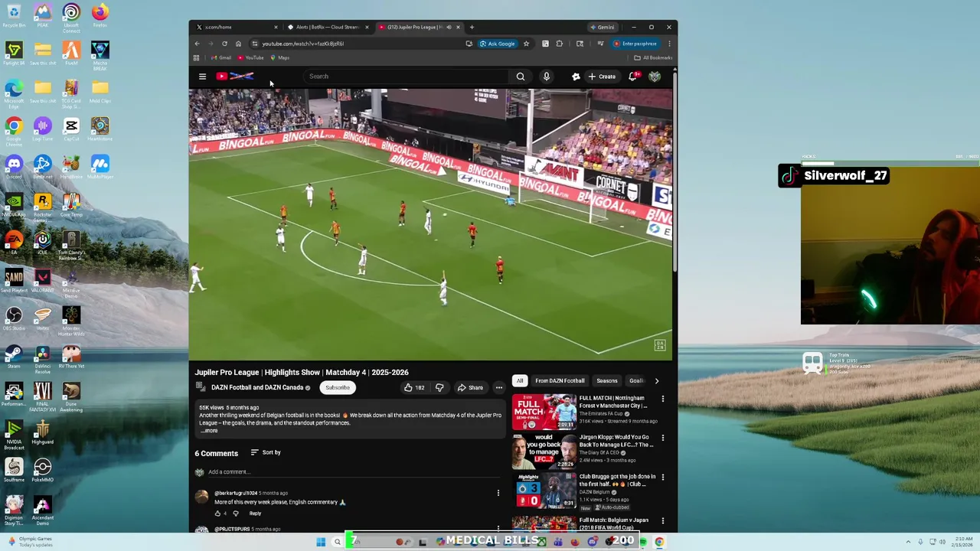Show more filter chips with right arrow

tap(656, 380)
